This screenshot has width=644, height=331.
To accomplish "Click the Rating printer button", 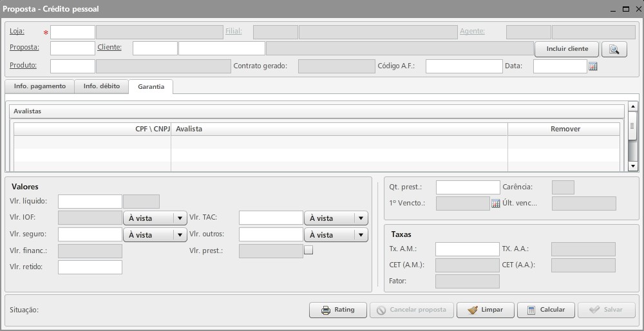I will [x=337, y=310].
